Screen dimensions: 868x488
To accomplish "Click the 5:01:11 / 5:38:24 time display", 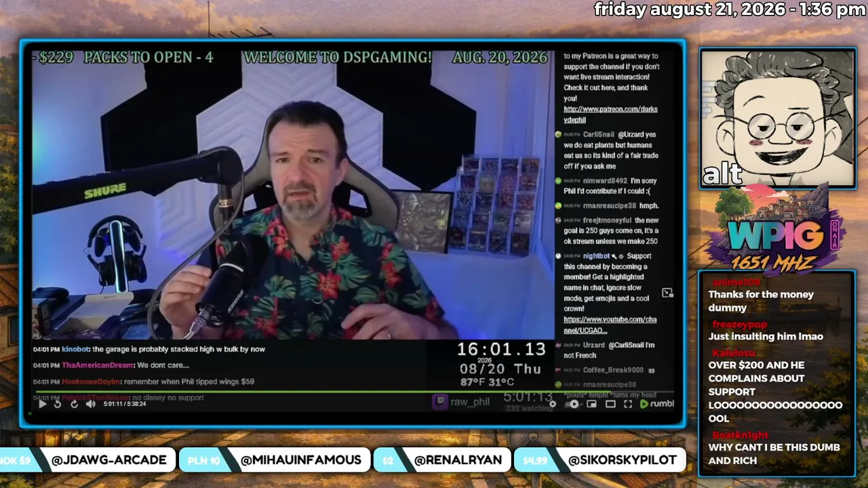I will tap(125, 404).
